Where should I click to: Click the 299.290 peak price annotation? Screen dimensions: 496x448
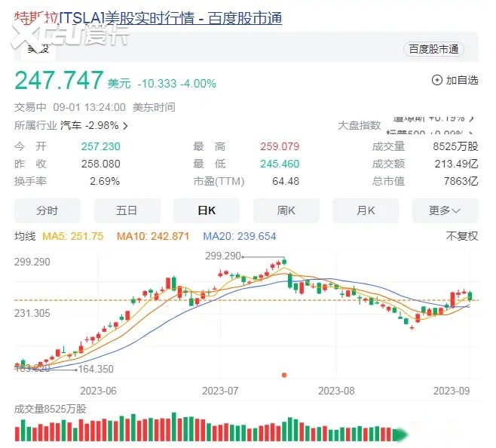click(x=223, y=256)
